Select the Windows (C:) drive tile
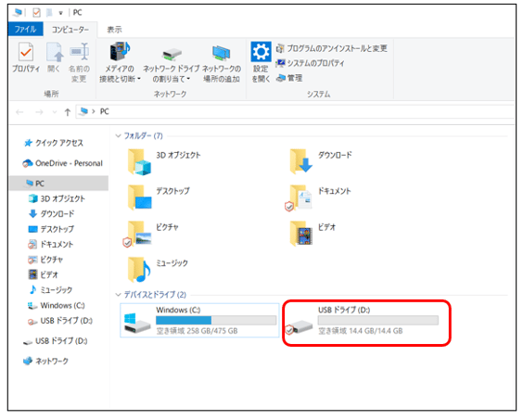Viewport: 523px width, 420px height. (x=199, y=320)
